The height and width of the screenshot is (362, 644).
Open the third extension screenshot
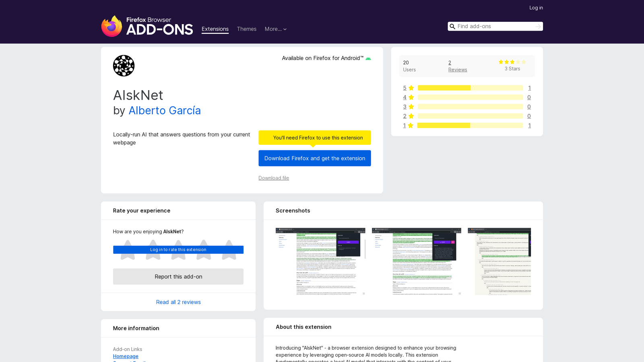tap(499, 261)
